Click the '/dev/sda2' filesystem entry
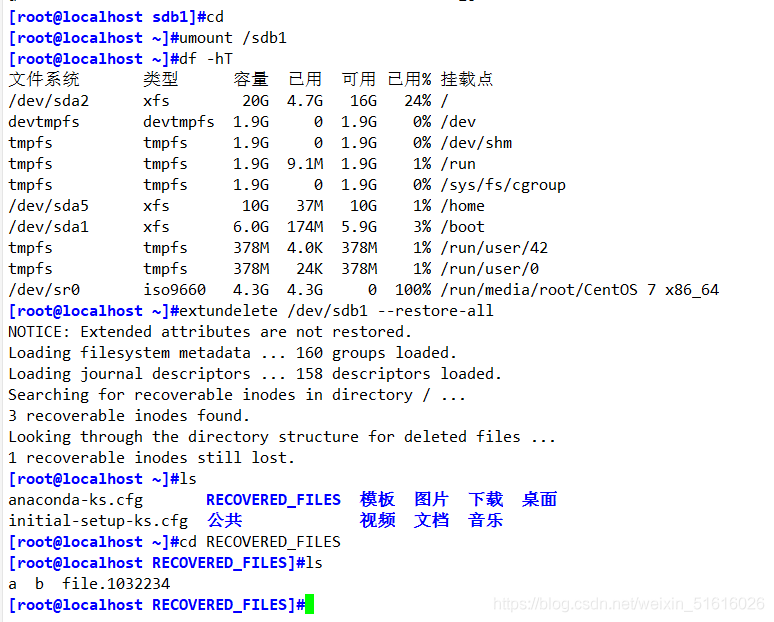The height and width of the screenshot is (622, 774). (x=49, y=101)
